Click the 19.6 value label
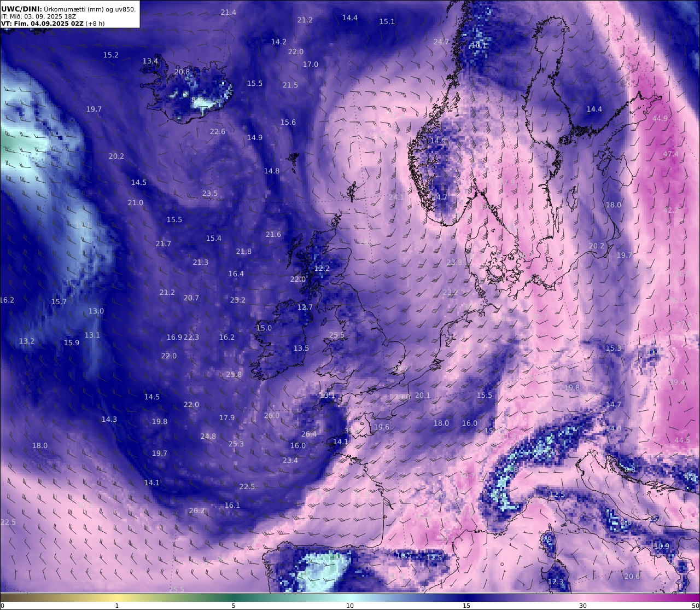Image resolution: width=700 pixels, height=610 pixels. [x=382, y=427]
